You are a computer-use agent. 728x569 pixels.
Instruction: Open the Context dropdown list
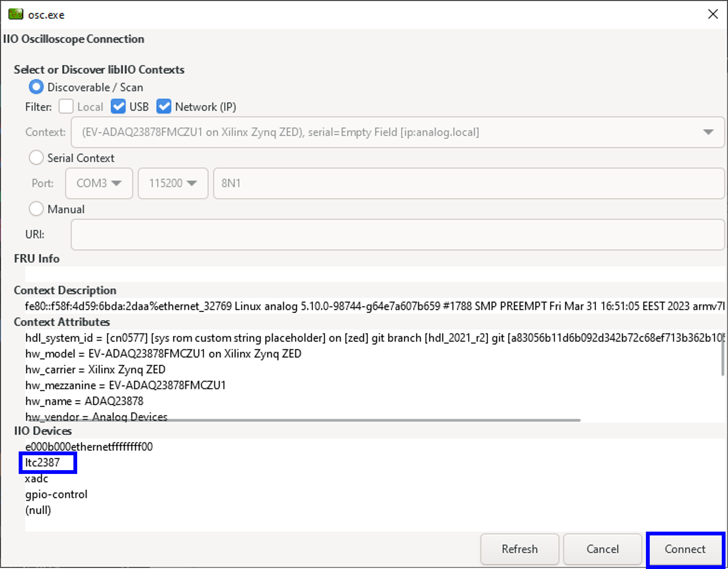click(398, 132)
